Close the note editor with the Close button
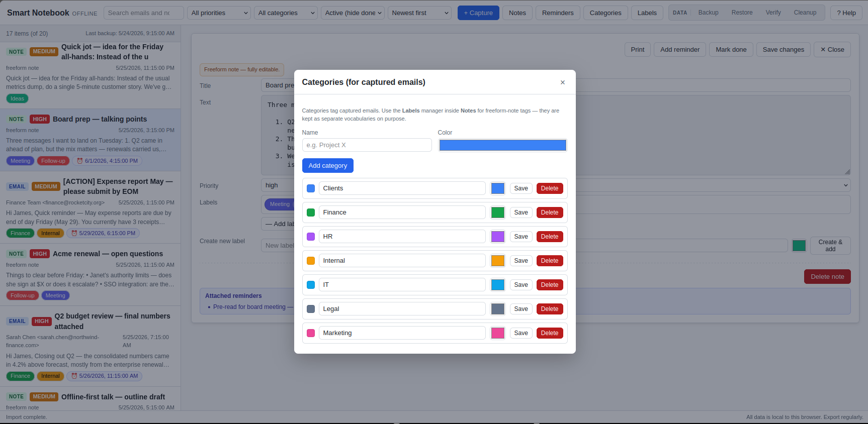Screen dimensions: 868x424 point(832,50)
